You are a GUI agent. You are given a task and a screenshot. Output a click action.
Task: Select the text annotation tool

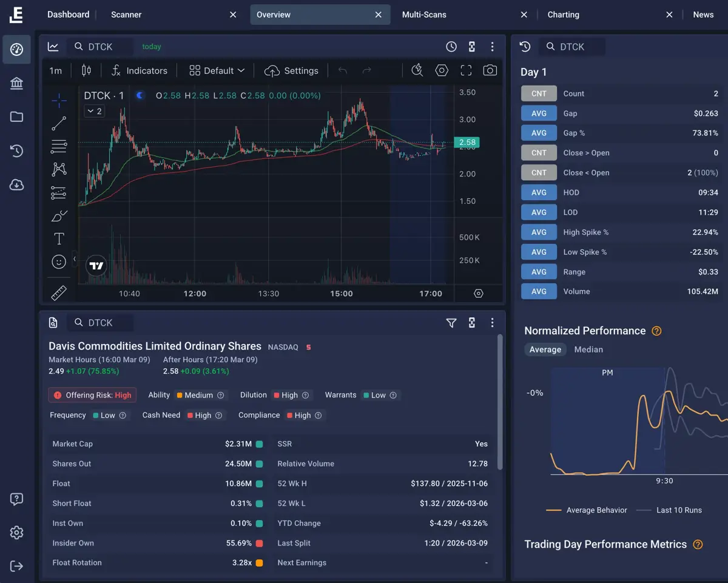click(59, 238)
